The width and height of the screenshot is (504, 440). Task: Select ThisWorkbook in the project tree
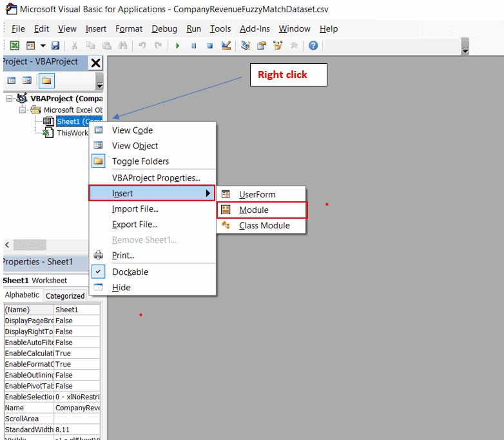(x=72, y=133)
